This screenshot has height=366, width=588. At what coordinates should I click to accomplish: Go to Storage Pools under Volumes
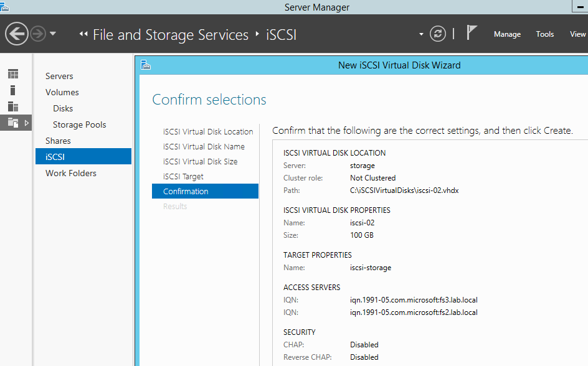pyautogui.click(x=79, y=124)
